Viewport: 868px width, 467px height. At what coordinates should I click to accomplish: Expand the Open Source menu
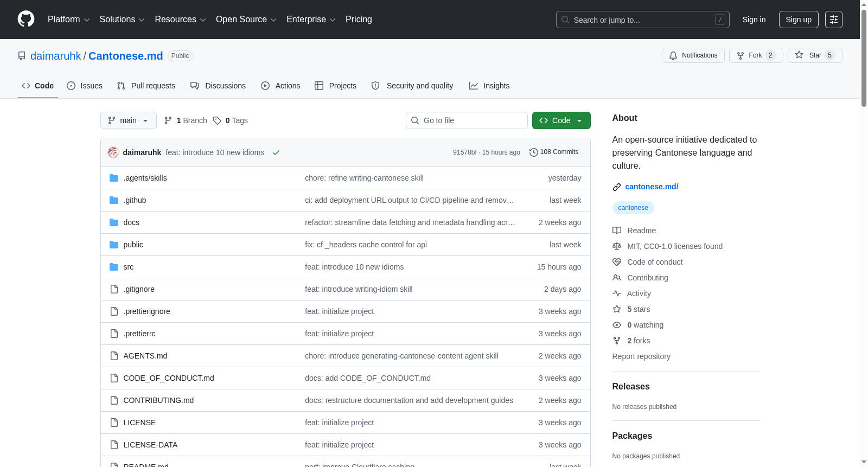coord(246,20)
